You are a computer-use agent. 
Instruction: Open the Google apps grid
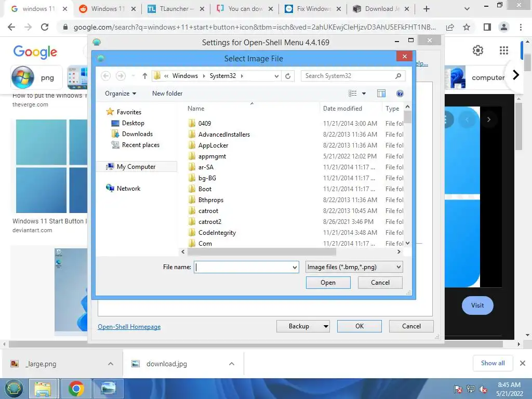click(x=504, y=50)
